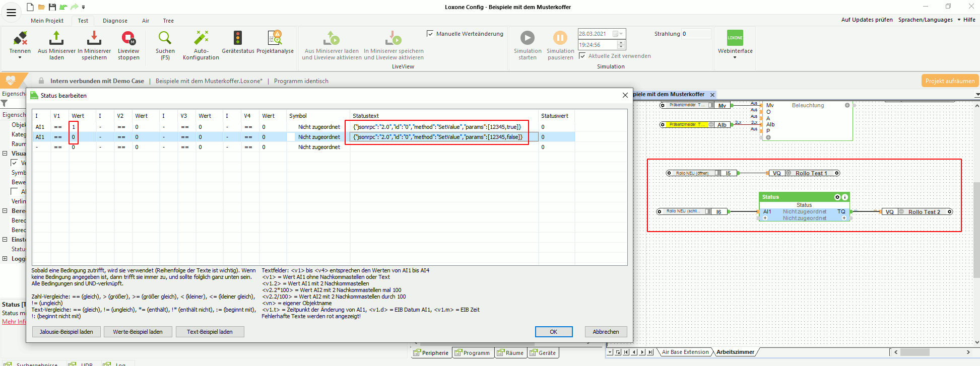Collapse the Visualisierung section in properties tree
Screen dimensions: 980x366
(x=5, y=154)
